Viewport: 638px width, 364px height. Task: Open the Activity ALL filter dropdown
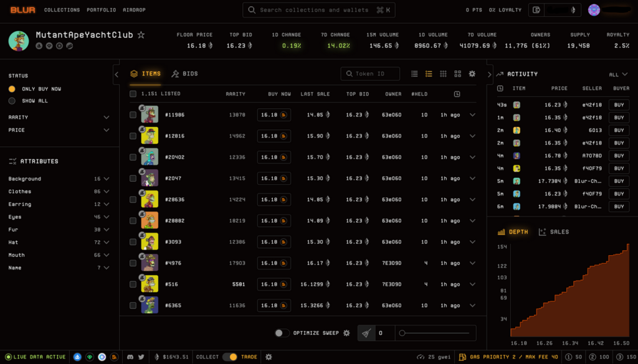(619, 74)
